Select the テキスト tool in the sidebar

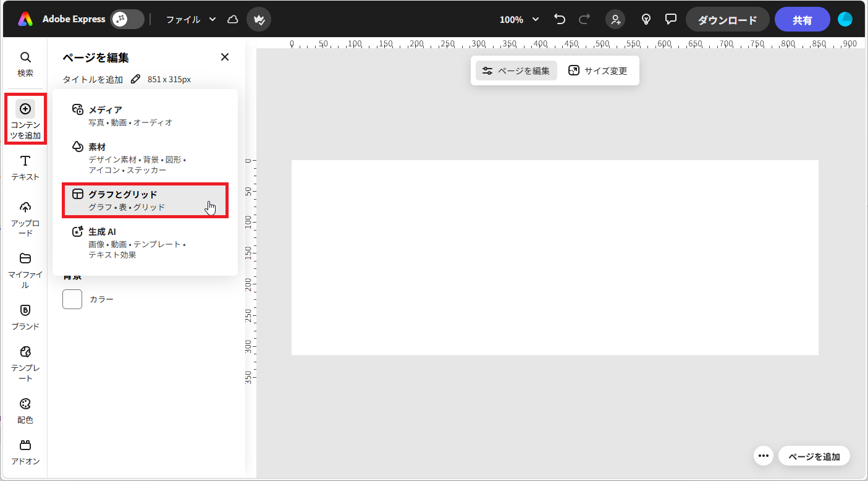click(x=25, y=168)
